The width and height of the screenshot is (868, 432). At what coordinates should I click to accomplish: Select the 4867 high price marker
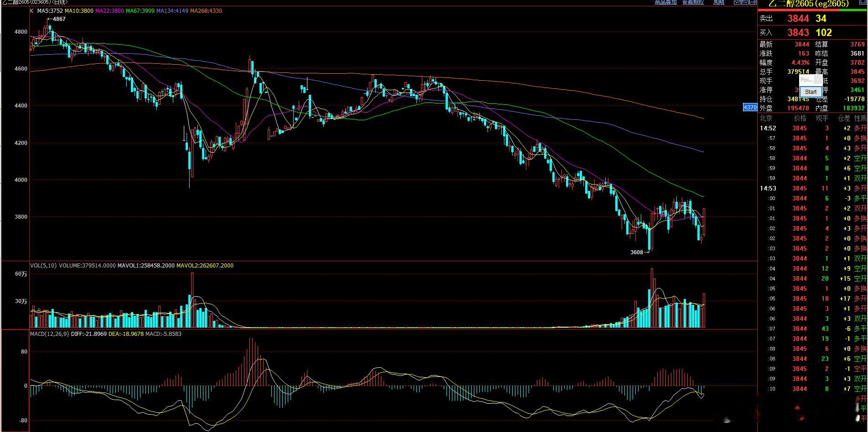57,19
